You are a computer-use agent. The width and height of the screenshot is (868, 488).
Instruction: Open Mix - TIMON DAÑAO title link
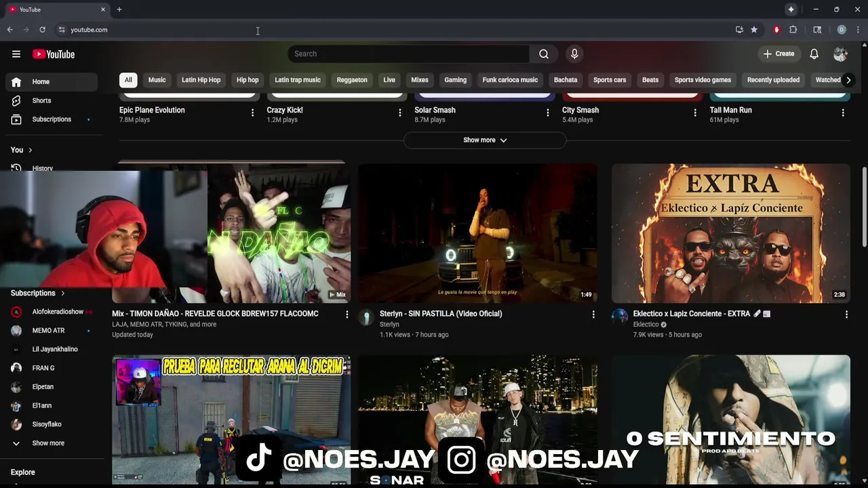(x=215, y=314)
